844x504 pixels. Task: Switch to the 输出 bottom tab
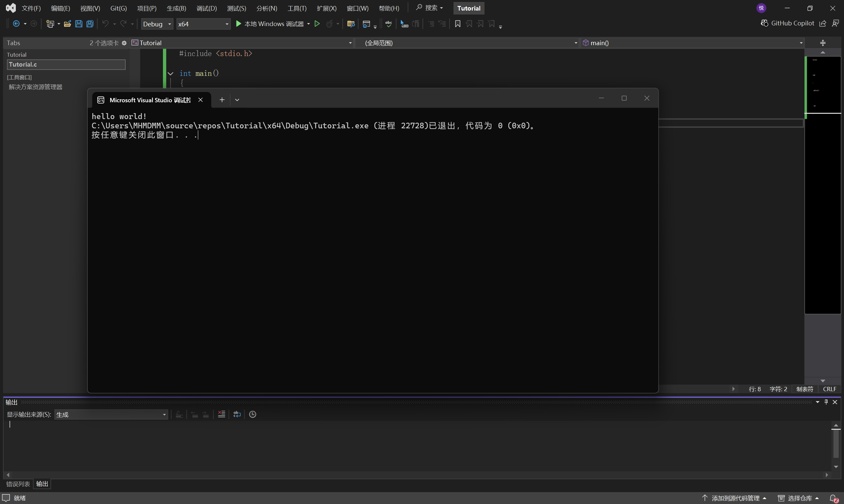point(42,484)
